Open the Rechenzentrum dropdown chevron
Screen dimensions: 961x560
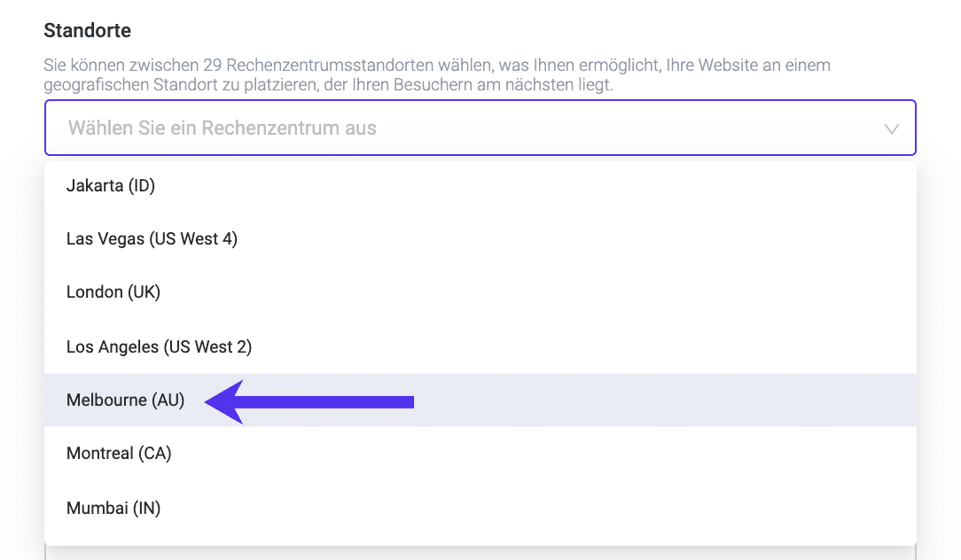892,129
